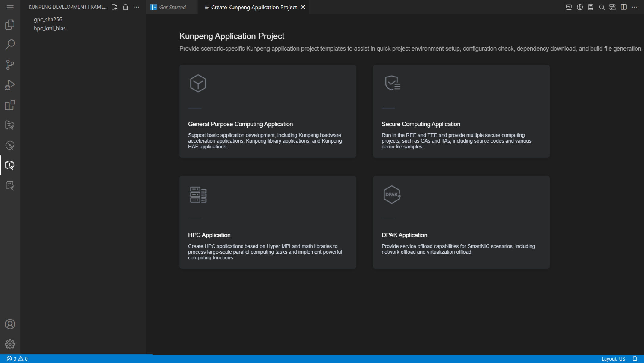Screen dimensions: 644x363
Task: Open the Source Control view
Action: coord(10,65)
